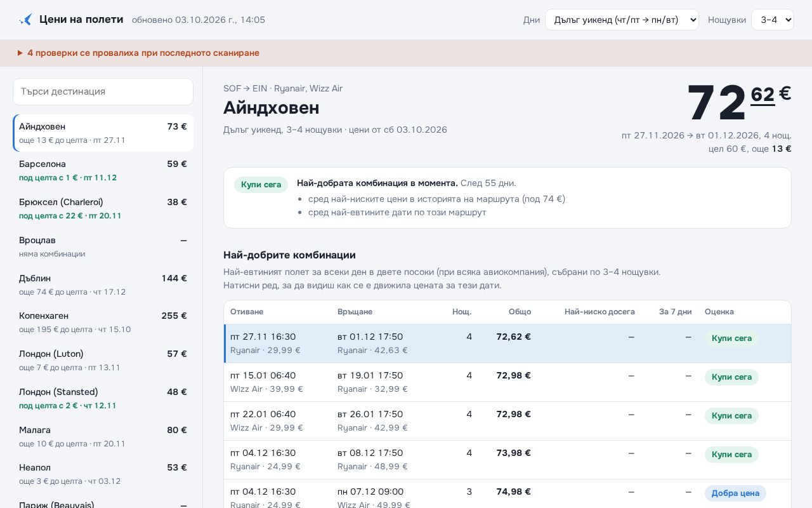Click the Цени на полети title
Screen dimensions: 812x508
81,20
